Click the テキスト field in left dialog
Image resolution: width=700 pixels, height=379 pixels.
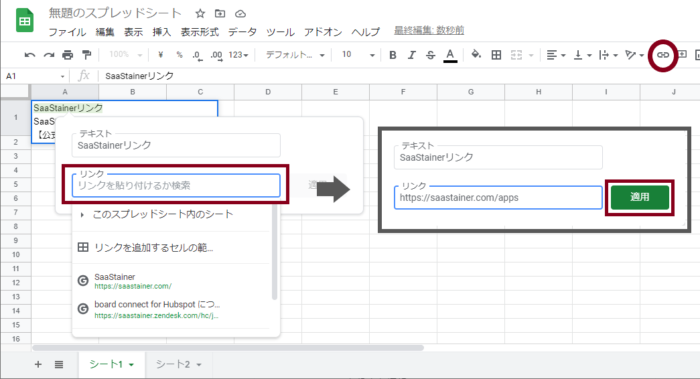[176, 145]
